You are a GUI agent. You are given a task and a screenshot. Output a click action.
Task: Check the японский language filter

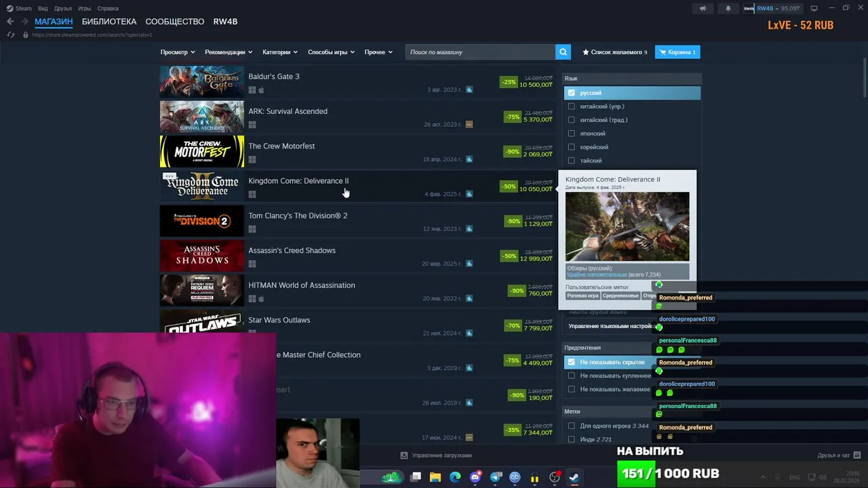(571, 134)
